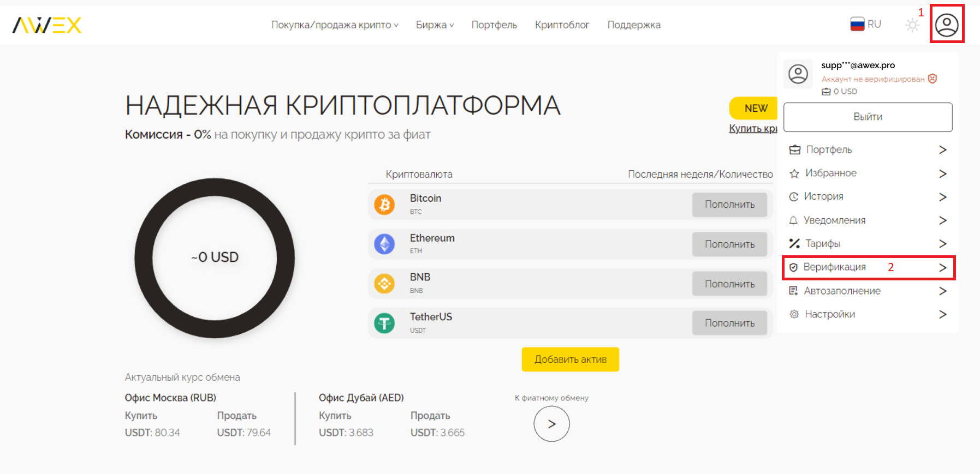Click the Bitcoin coin icon
The height and width of the screenshot is (474, 980).
click(x=384, y=205)
